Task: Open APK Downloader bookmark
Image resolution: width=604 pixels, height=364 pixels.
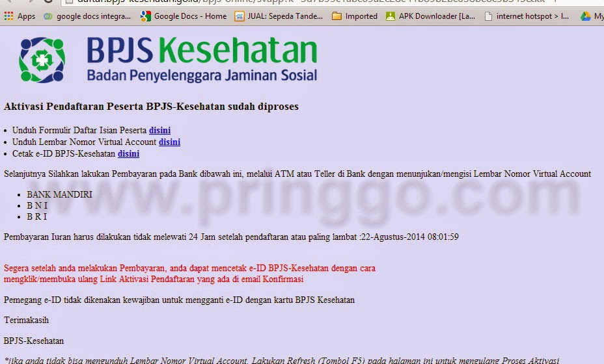Action: click(430, 16)
